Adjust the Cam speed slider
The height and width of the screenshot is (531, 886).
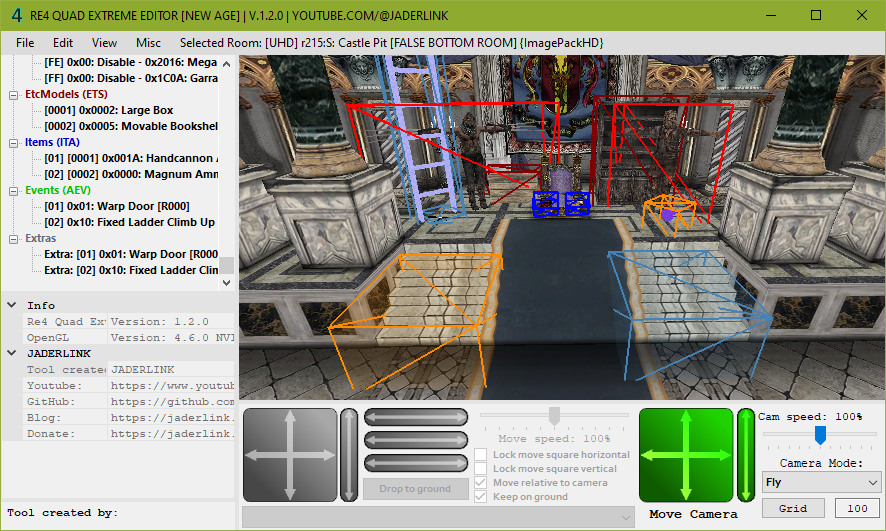click(x=820, y=435)
